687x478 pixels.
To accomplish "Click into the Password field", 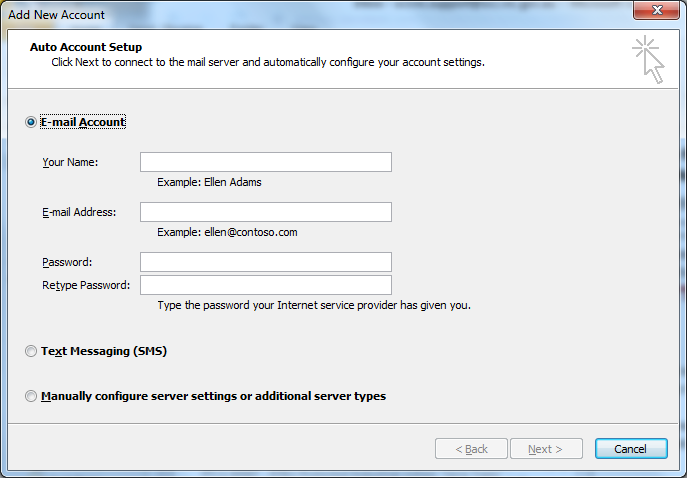I will point(265,262).
